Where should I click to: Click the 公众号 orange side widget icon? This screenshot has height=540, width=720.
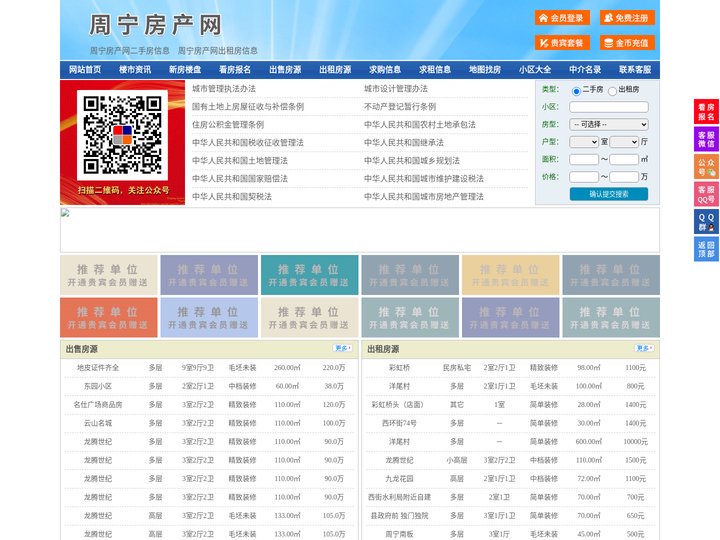[706, 166]
